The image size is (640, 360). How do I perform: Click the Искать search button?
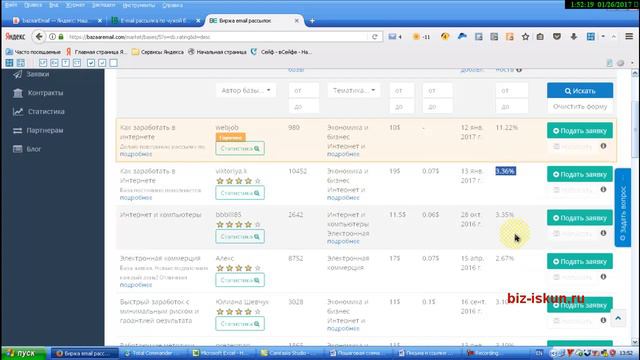[x=580, y=91]
